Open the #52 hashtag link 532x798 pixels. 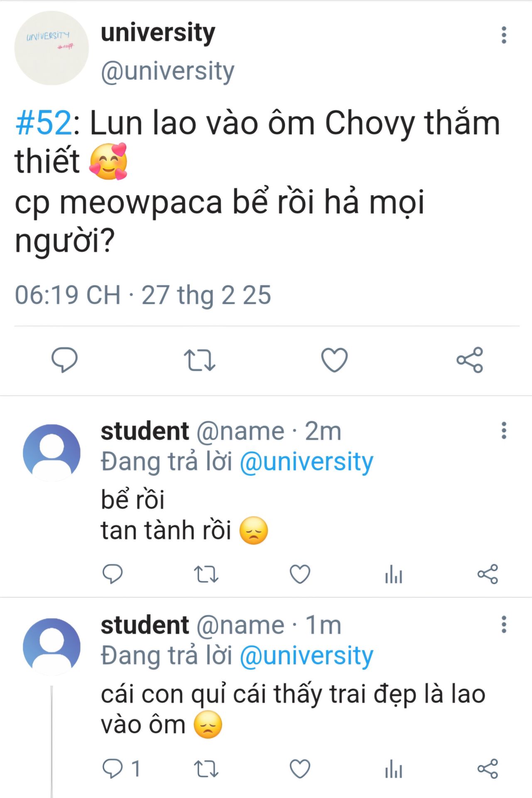pos(44,123)
